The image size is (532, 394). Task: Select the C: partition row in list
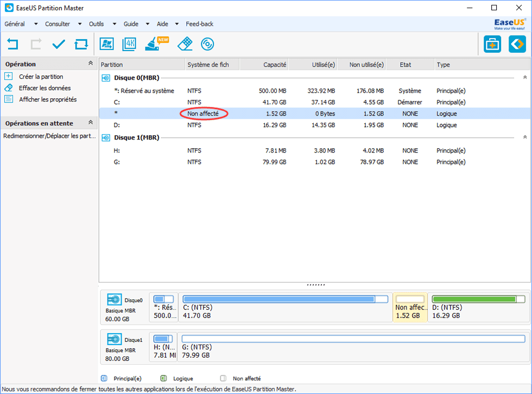coord(314,102)
